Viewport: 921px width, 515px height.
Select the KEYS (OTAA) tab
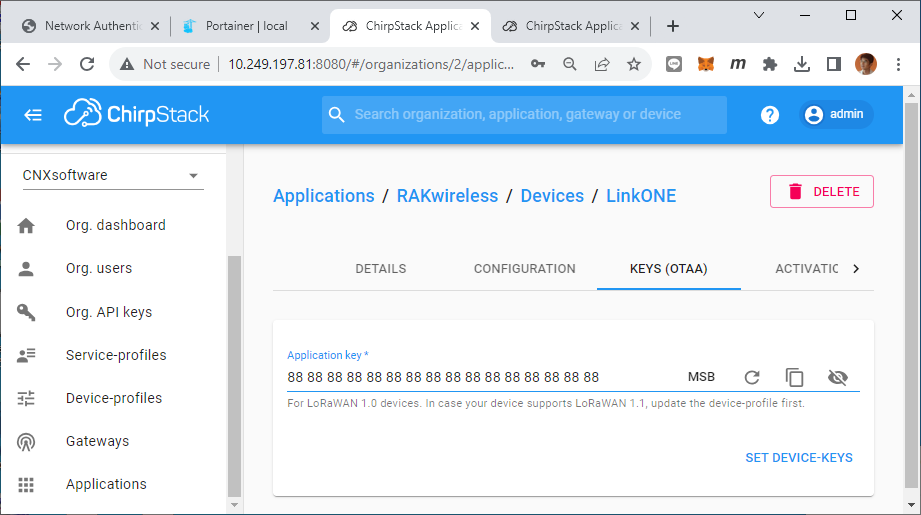(x=668, y=269)
